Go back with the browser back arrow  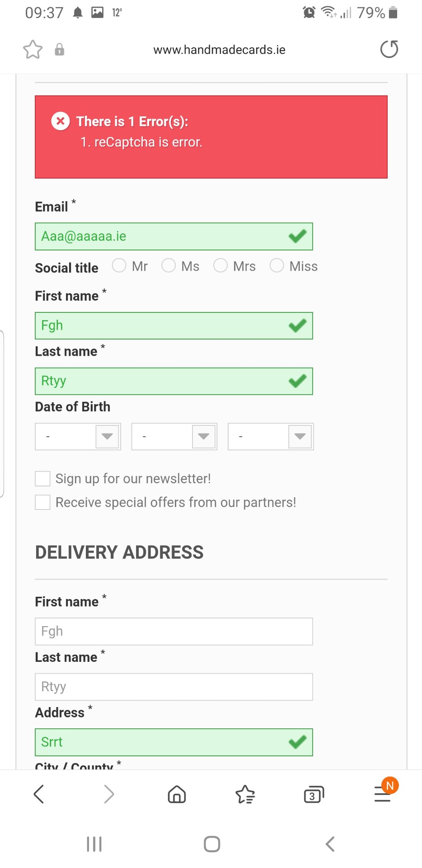pyautogui.click(x=39, y=794)
